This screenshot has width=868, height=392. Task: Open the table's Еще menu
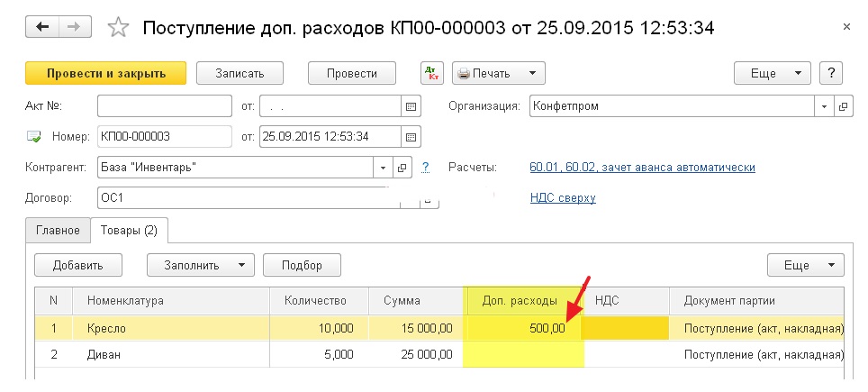(x=806, y=265)
